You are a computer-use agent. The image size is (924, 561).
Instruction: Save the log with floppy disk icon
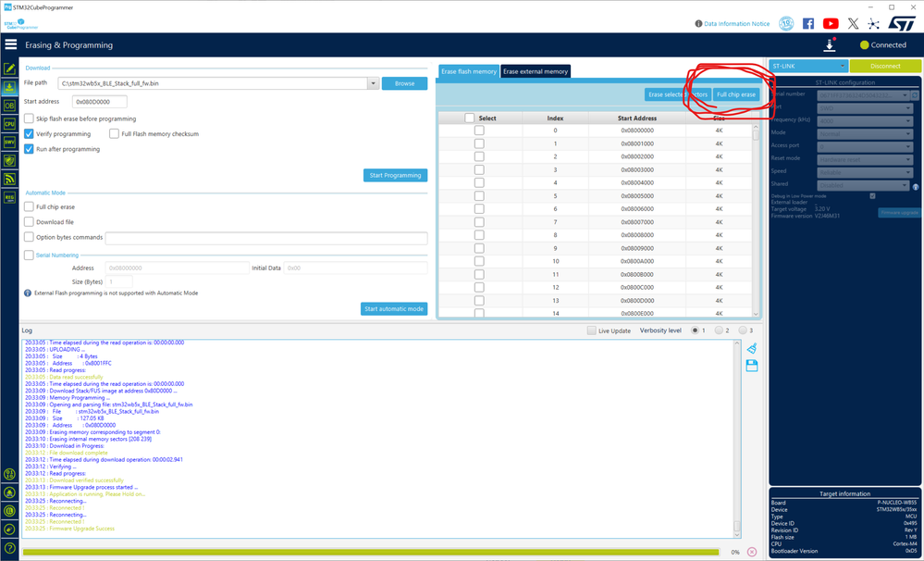coord(752,366)
